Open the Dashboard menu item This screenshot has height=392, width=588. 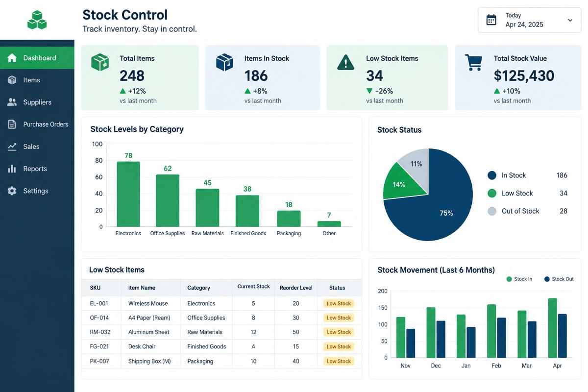coord(37,58)
